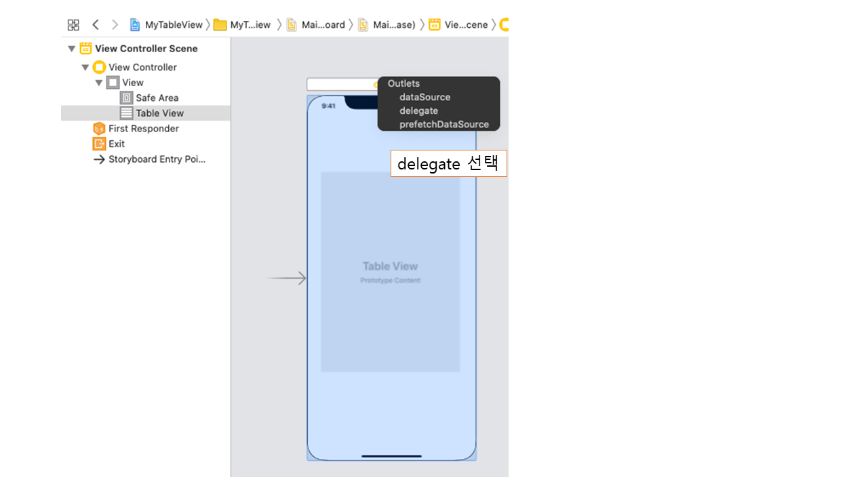
Task: Select the Table View on the canvas
Action: point(390,272)
